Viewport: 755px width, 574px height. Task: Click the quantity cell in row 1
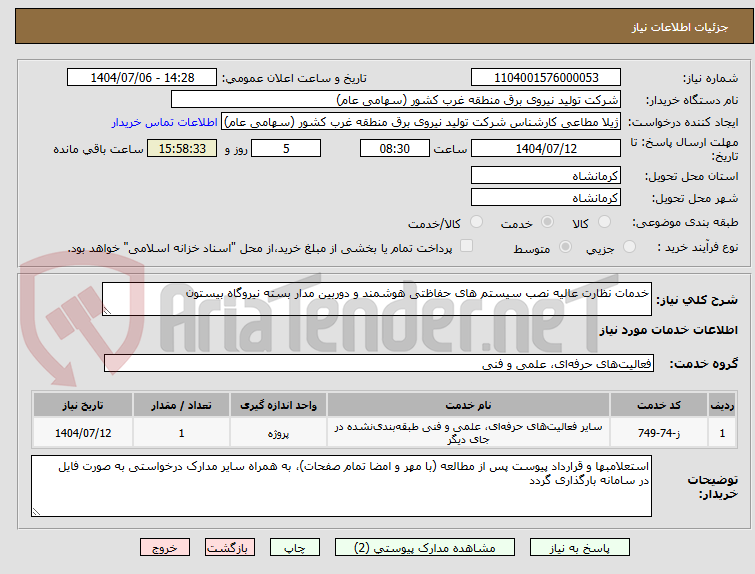click(181, 433)
